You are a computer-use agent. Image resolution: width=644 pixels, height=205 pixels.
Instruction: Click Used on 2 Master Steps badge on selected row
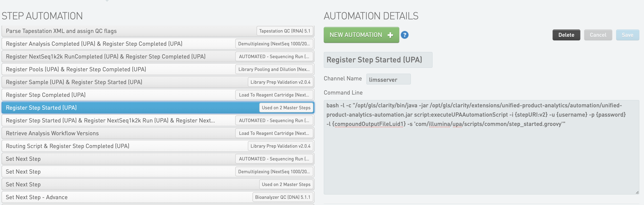[286, 108]
